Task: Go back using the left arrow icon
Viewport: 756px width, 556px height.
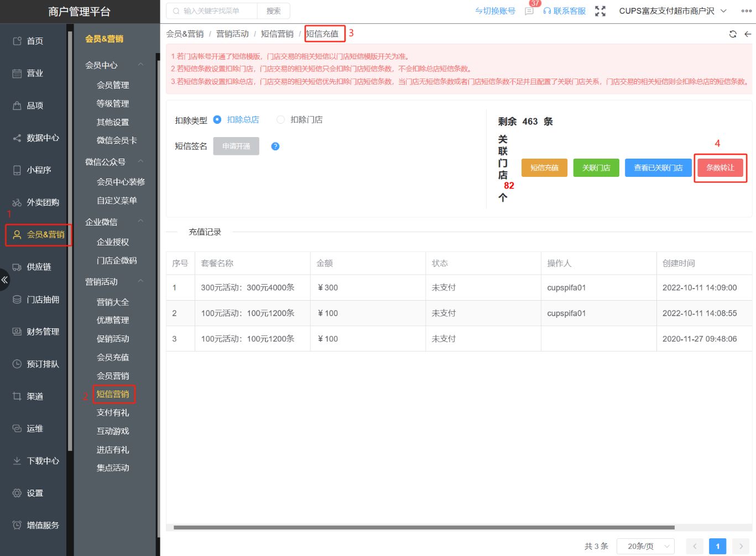Action: click(x=748, y=34)
